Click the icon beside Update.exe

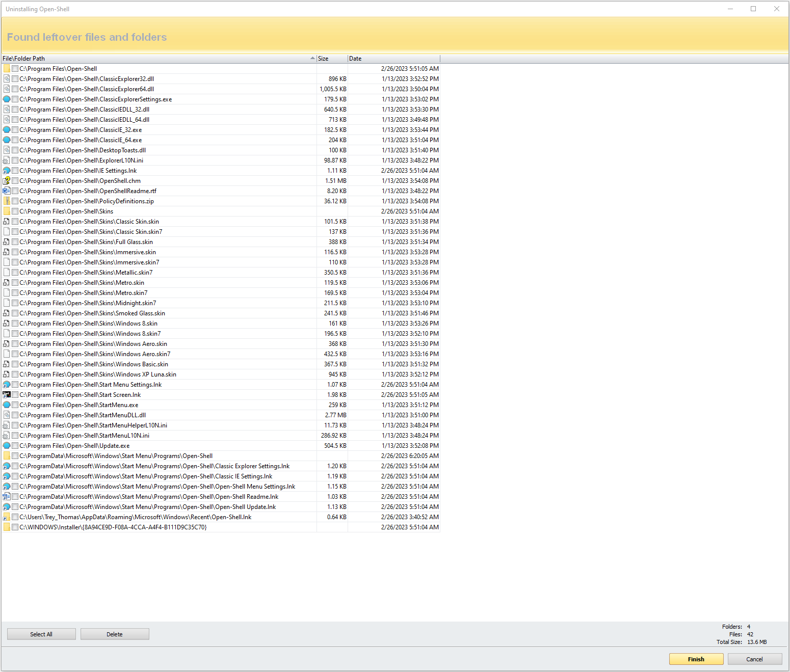click(7, 446)
